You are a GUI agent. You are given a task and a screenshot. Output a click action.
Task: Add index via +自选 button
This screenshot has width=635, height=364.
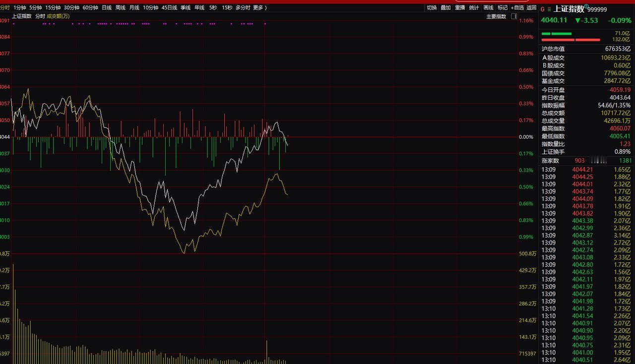517,7
